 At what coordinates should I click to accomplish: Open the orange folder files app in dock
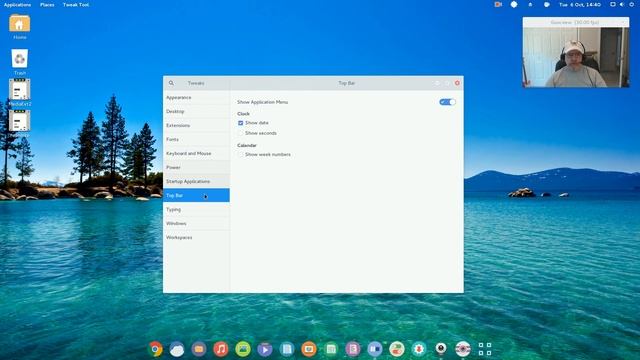[x=199, y=349]
